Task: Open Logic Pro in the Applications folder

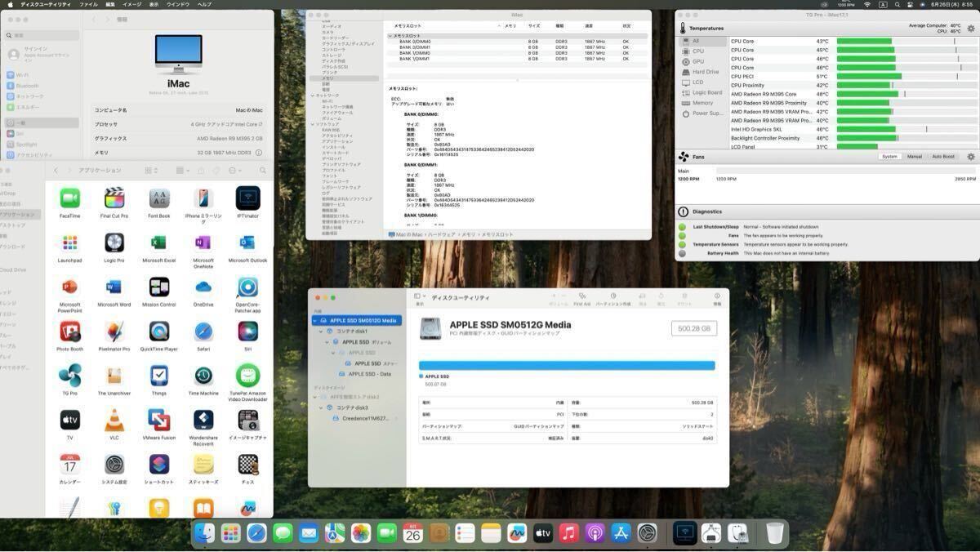Action: [x=114, y=243]
